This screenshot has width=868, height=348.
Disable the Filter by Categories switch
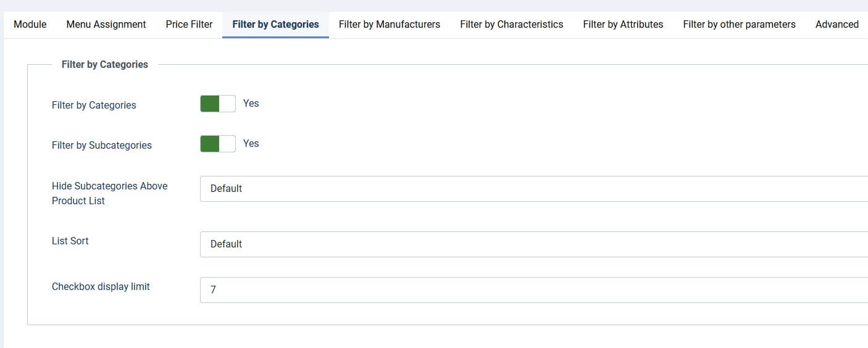point(218,104)
